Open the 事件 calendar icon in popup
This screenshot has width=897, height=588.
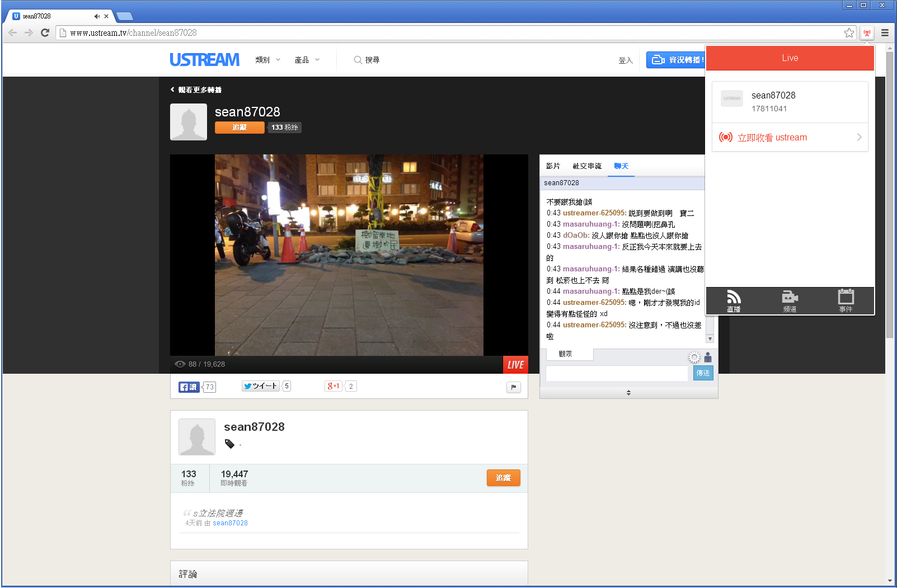(x=846, y=301)
